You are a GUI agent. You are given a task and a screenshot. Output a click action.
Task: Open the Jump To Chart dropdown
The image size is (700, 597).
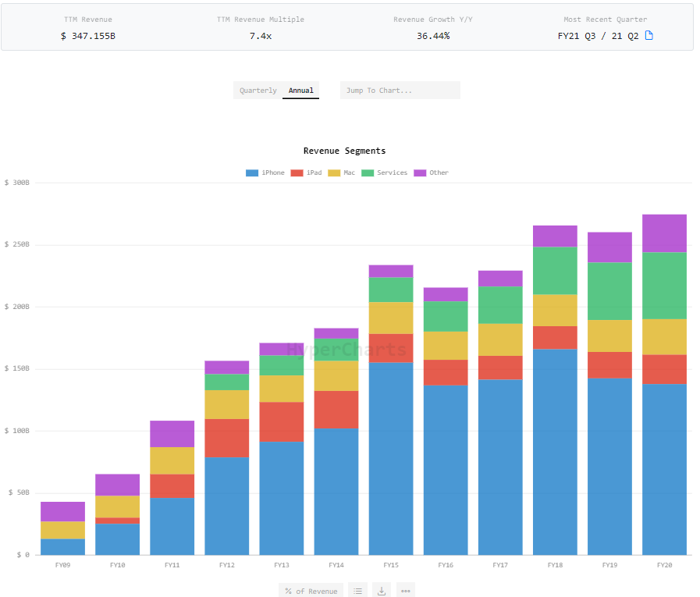pyautogui.click(x=400, y=91)
